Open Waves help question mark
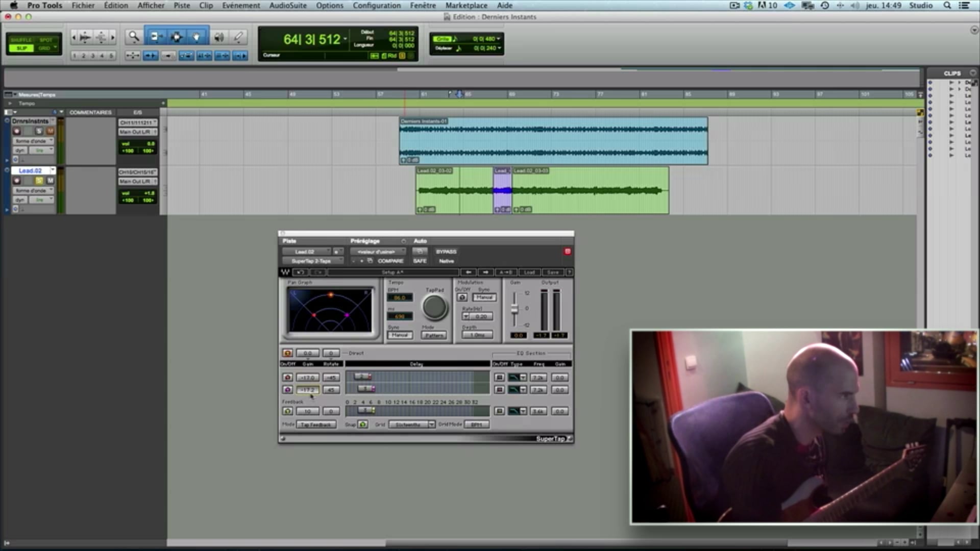980x551 pixels. point(570,272)
